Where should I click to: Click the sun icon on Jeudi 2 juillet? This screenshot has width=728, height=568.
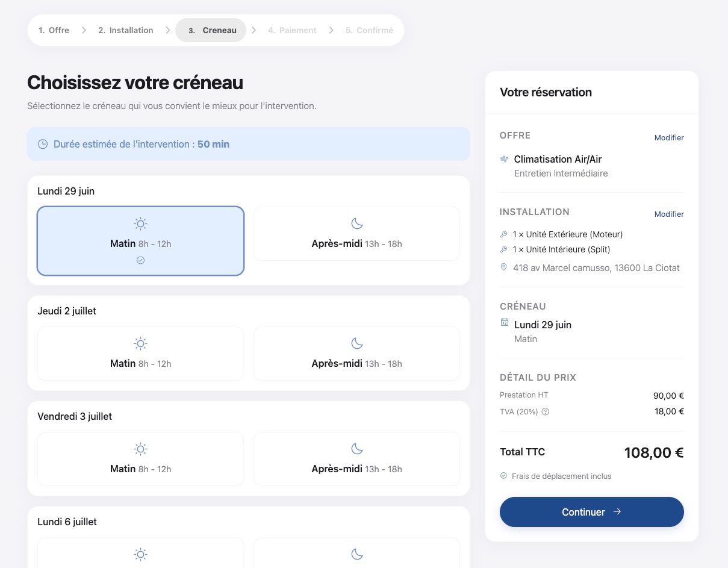point(140,344)
